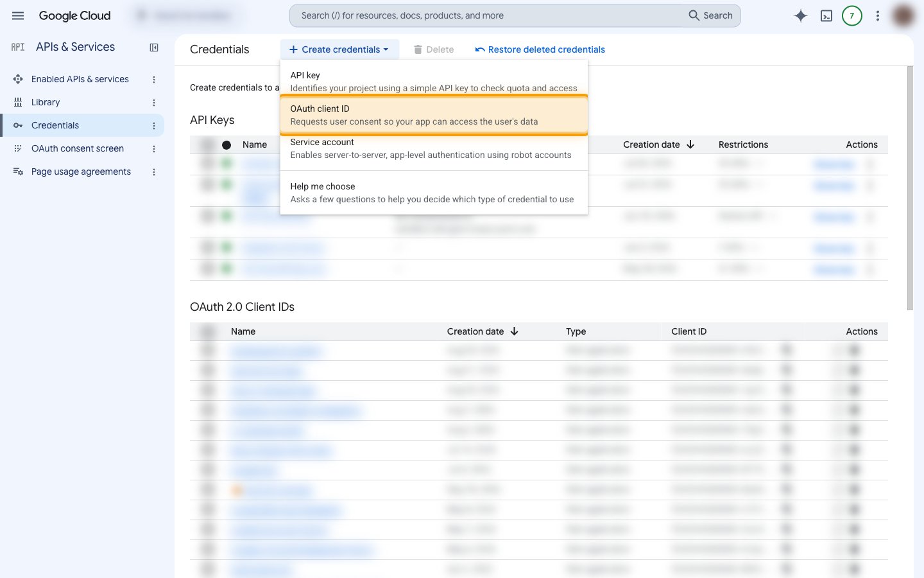
Task: Open more options for Enabled APIs & services
Action: tap(154, 79)
